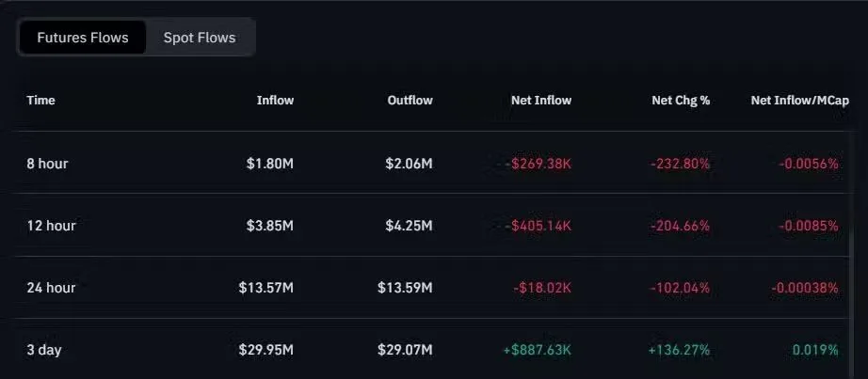Sort by the Time column header
The image size is (868, 379).
pyautogui.click(x=40, y=100)
